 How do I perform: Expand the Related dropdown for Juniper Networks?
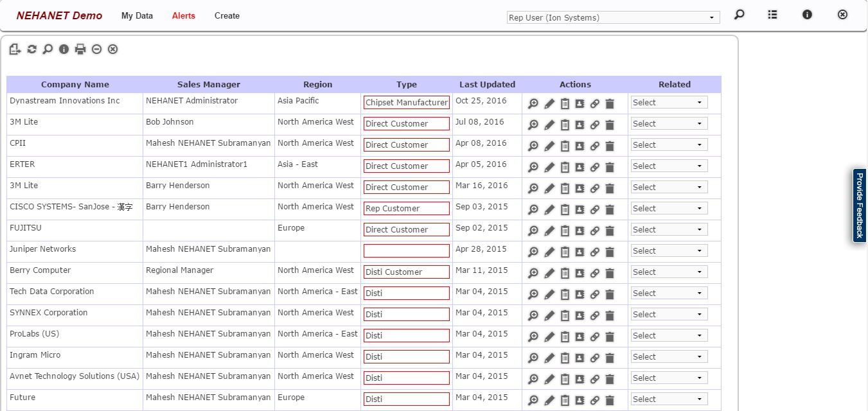pos(669,251)
